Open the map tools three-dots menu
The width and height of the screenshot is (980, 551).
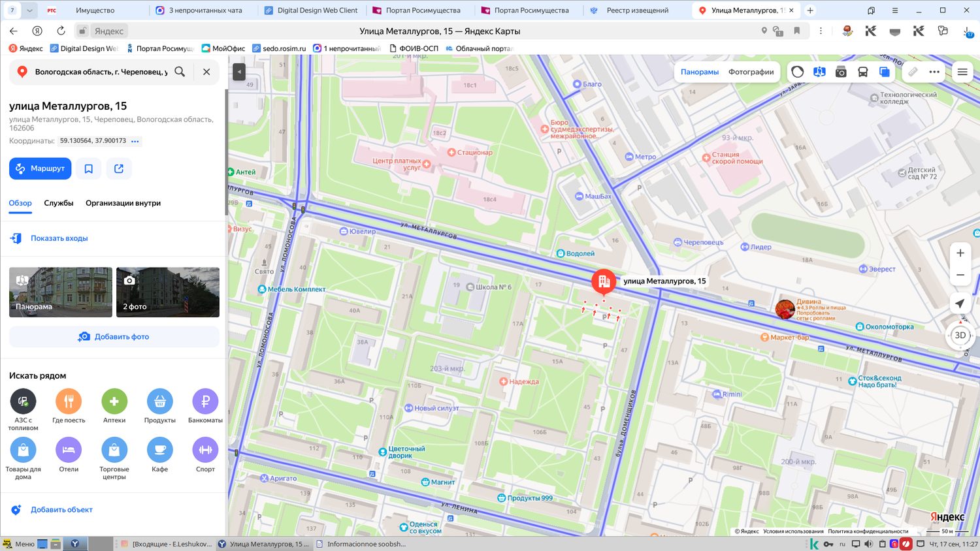tap(934, 72)
